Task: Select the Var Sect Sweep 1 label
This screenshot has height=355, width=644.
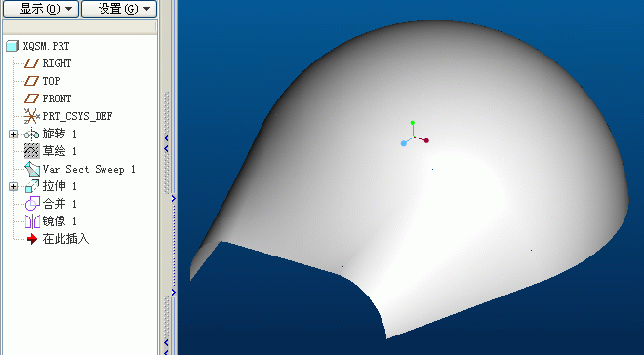Action: [89, 169]
